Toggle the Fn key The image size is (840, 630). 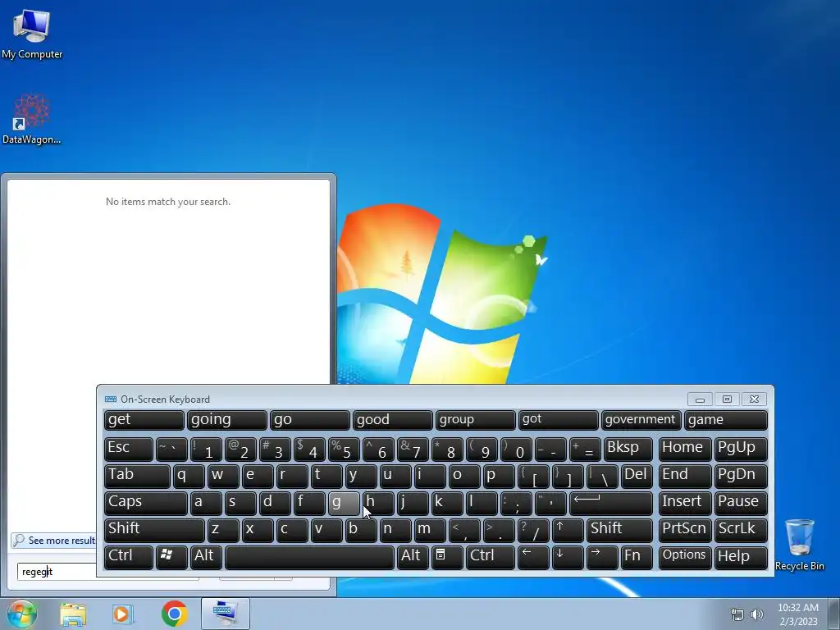click(637, 557)
